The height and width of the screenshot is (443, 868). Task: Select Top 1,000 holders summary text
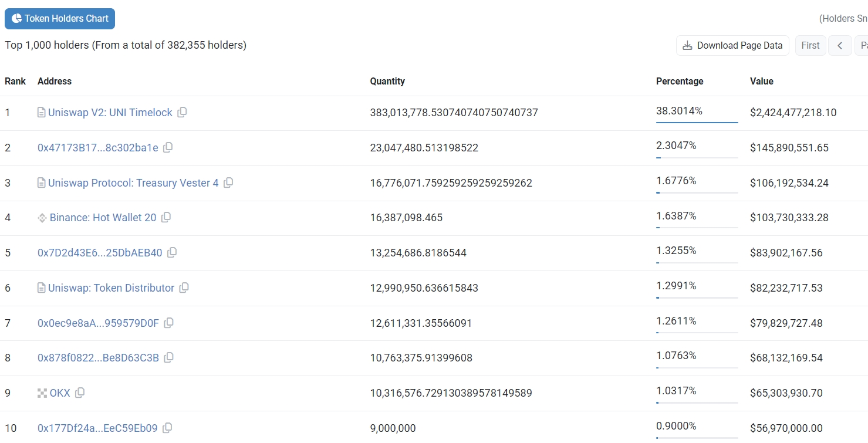tap(126, 45)
